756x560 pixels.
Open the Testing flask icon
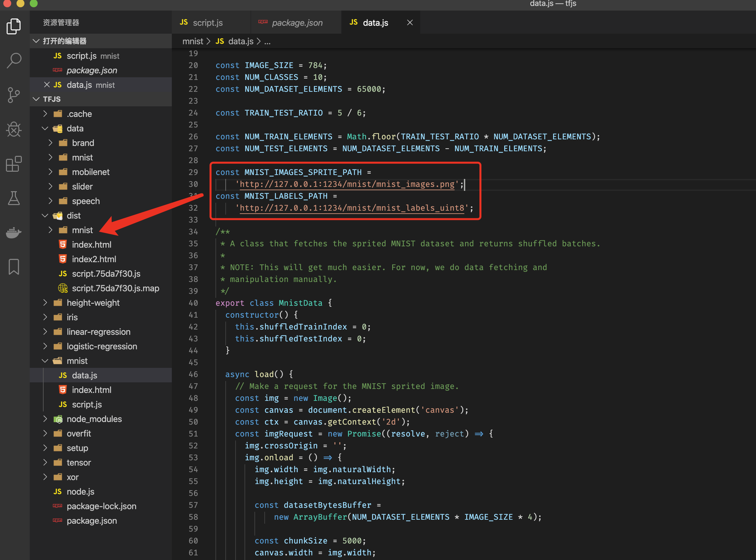(14, 198)
